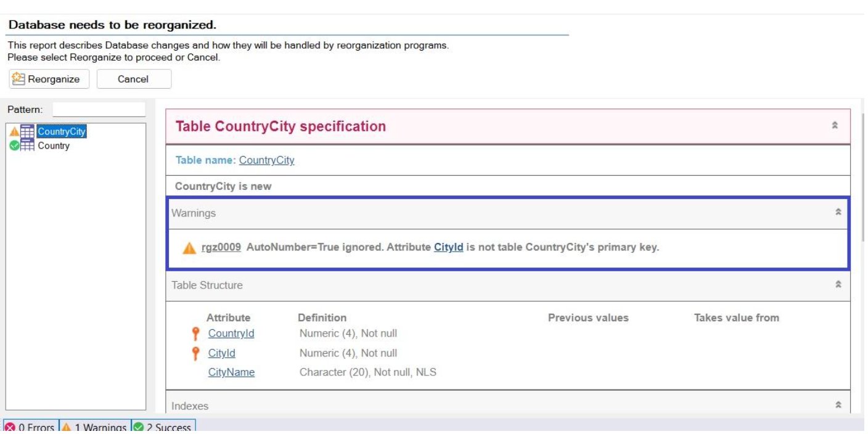This screenshot has height=434, width=868.
Task: Select CountryCity table in the list
Action: click(61, 131)
